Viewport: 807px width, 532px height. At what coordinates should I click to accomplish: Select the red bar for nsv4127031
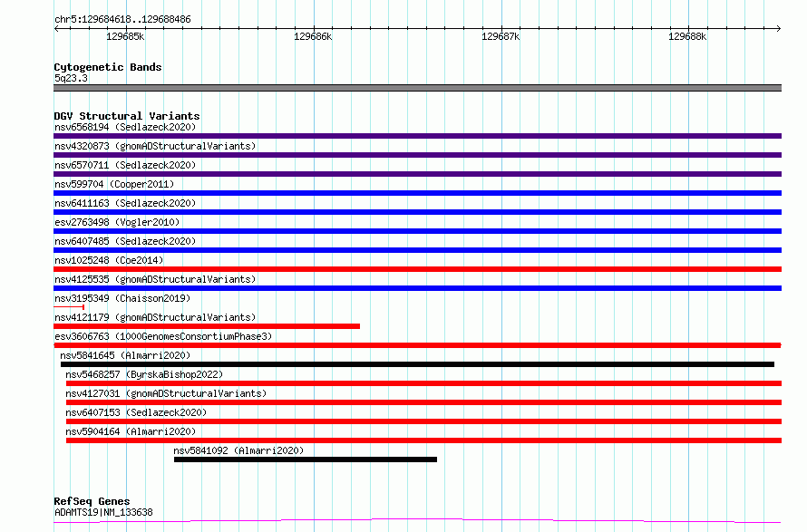pos(424,402)
